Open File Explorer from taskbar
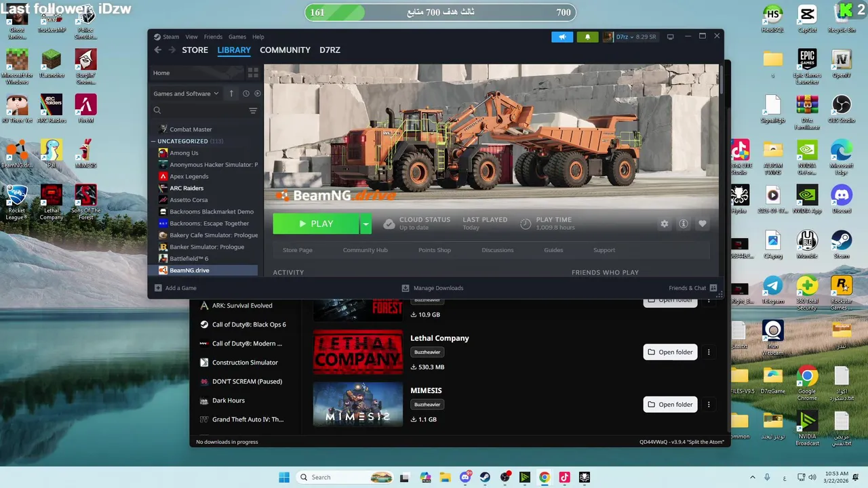Image resolution: width=868 pixels, height=488 pixels. tap(445, 477)
